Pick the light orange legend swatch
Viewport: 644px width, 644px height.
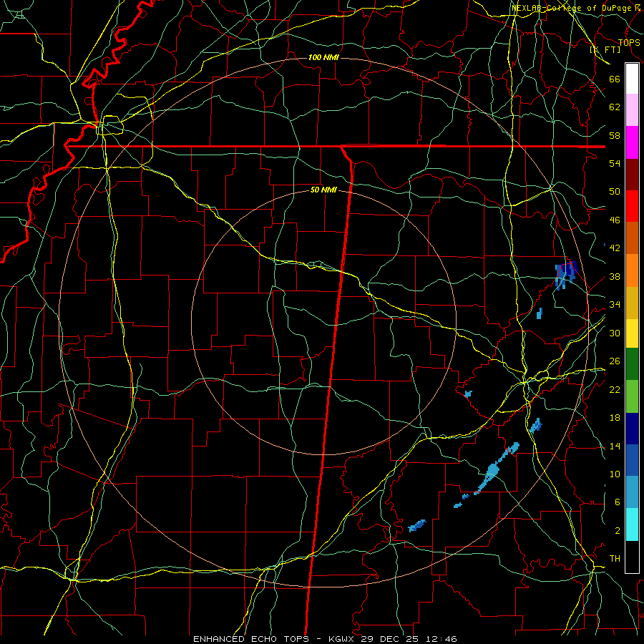coord(632,270)
